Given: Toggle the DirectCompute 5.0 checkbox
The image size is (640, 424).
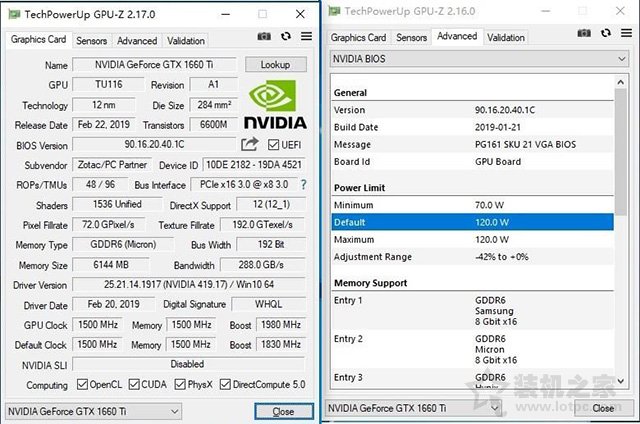Looking at the screenshot, I should click(225, 384).
